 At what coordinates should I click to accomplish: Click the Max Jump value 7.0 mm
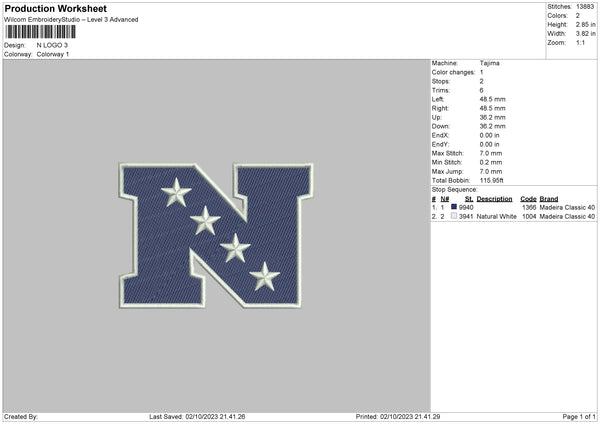[x=491, y=172]
